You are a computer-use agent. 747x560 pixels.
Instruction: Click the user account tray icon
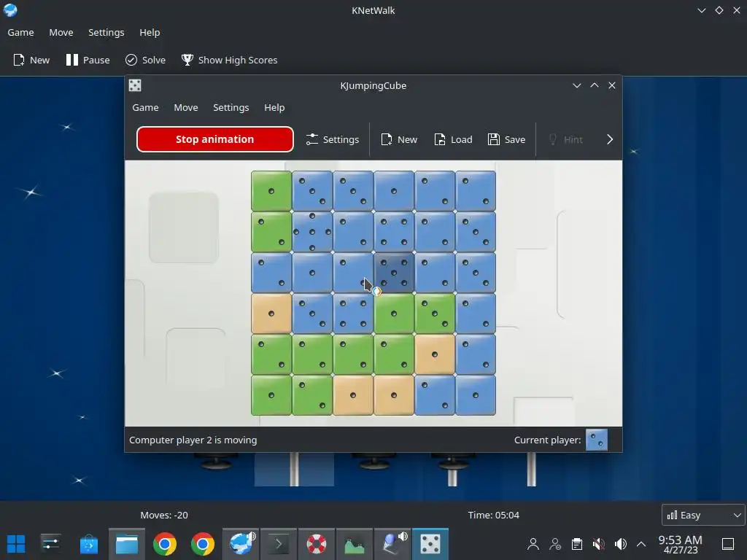point(533,544)
